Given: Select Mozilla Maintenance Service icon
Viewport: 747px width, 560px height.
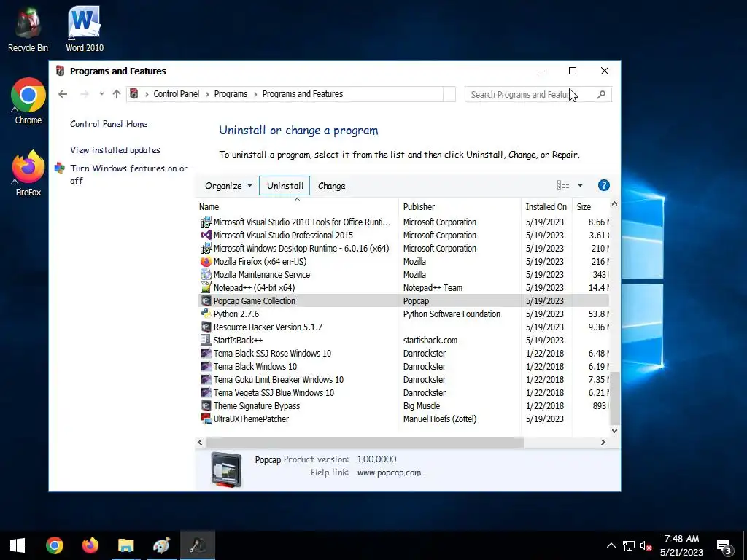Looking at the screenshot, I should coord(206,275).
